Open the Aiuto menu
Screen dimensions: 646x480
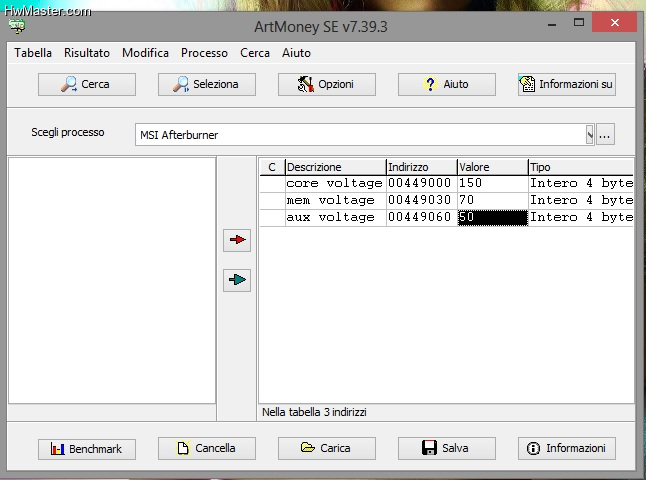(x=296, y=53)
